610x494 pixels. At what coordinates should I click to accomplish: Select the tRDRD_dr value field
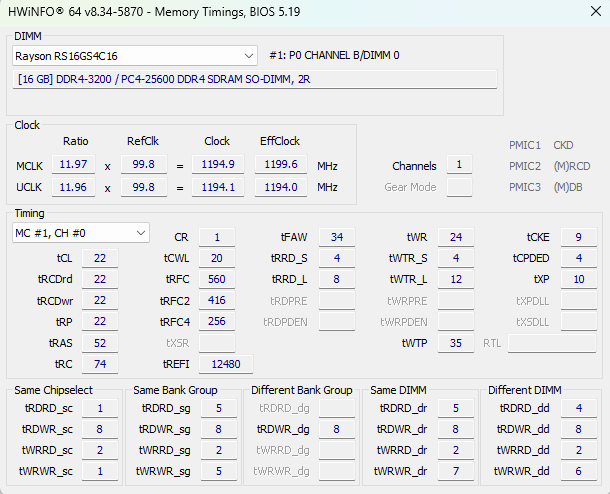[456, 408]
